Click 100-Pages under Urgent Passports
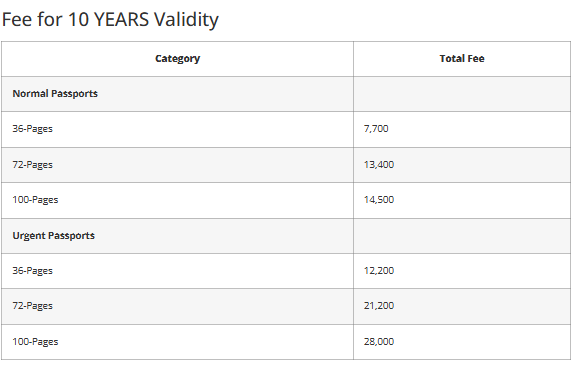Screen dimensions: 574x365 [36, 342]
